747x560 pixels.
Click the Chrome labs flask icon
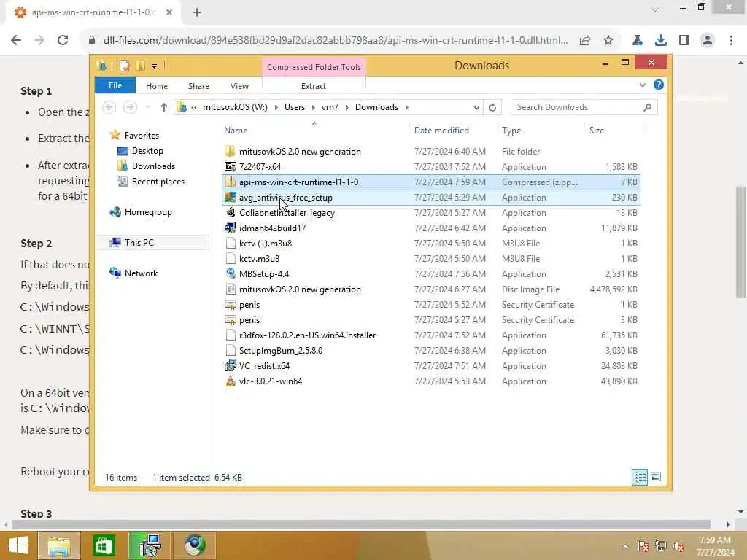coord(638,41)
